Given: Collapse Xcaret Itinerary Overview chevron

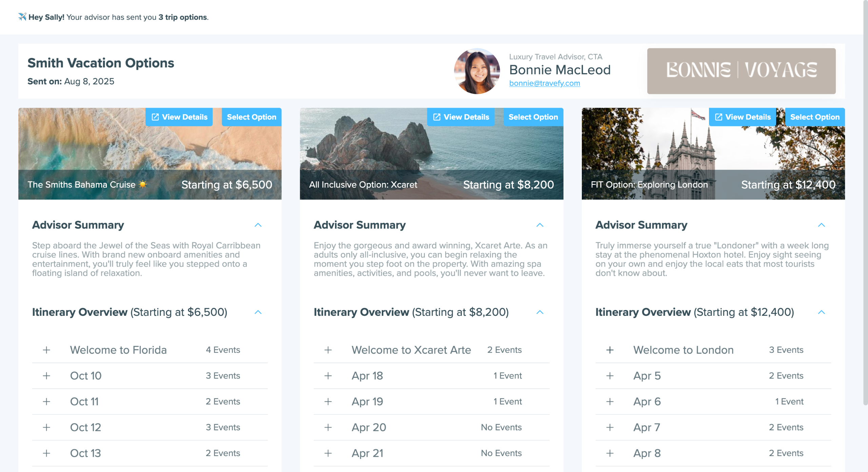Looking at the screenshot, I should pyautogui.click(x=540, y=312).
